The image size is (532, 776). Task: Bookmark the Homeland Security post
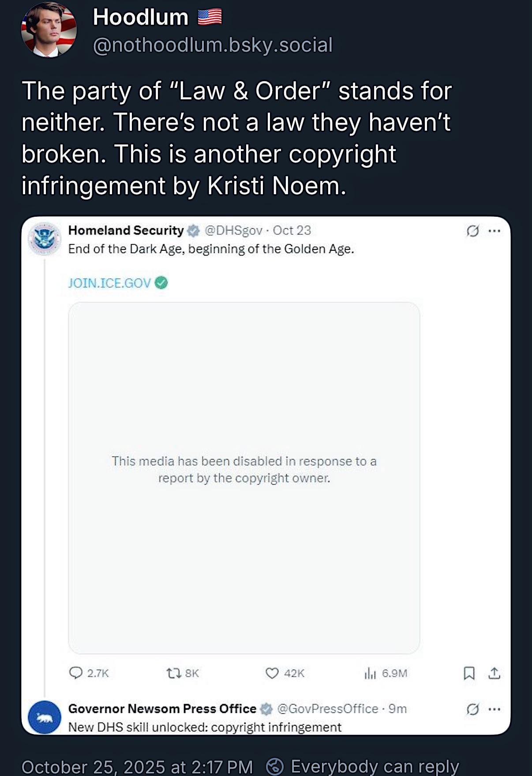click(x=469, y=673)
